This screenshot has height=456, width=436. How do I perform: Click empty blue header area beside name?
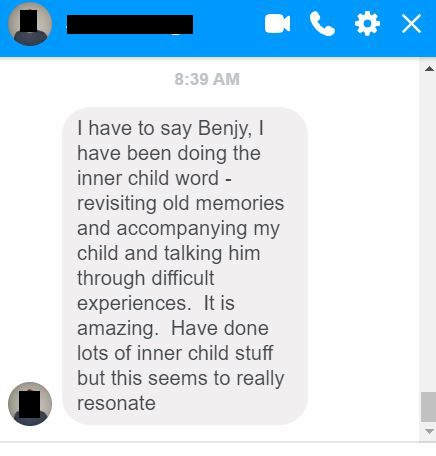click(x=228, y=24)
